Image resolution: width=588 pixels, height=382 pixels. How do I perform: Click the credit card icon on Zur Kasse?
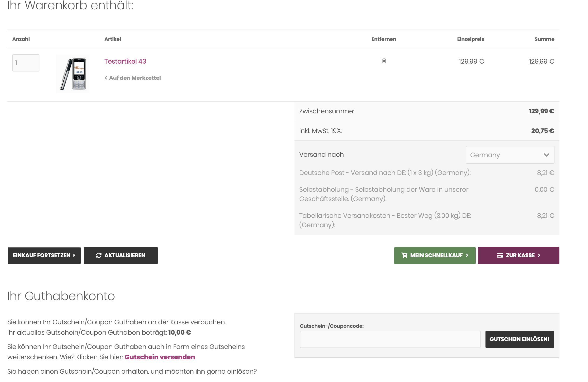[500, 255]
